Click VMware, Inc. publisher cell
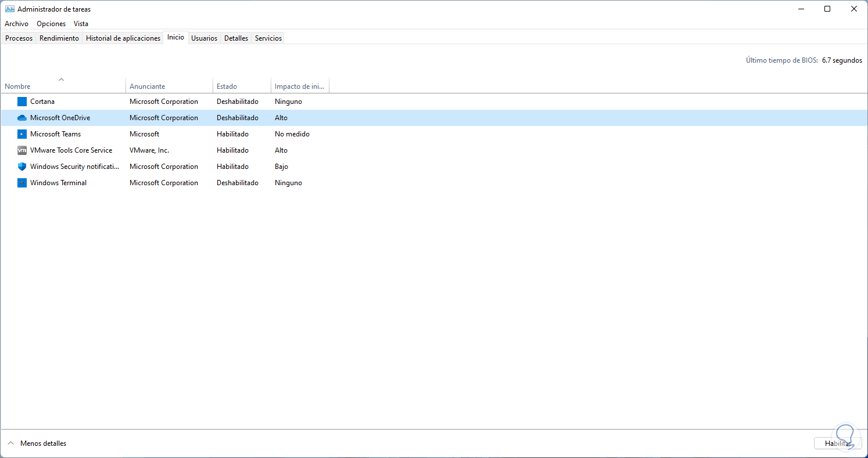Viewport: 868px width, 458px height. click(149, 150)
